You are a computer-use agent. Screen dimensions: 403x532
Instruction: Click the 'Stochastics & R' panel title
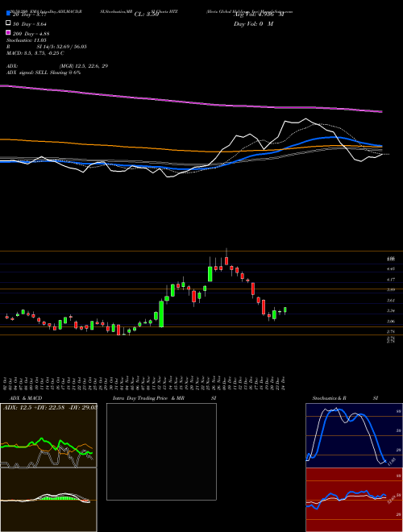(329, 398)
